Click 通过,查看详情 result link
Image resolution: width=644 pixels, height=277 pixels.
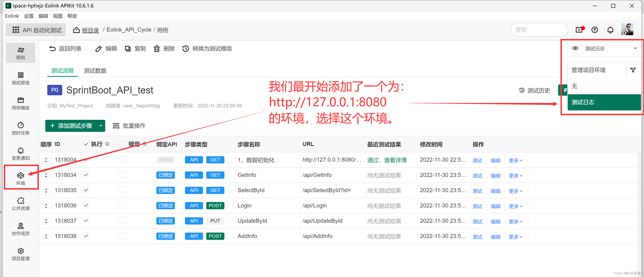pyautogui.click(x=387, y=160)
